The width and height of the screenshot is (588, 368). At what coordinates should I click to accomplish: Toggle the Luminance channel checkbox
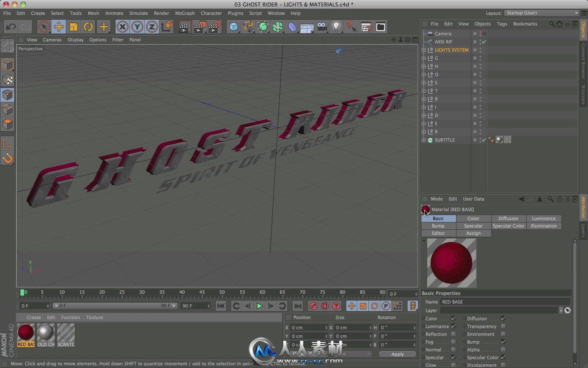(453, 326)
